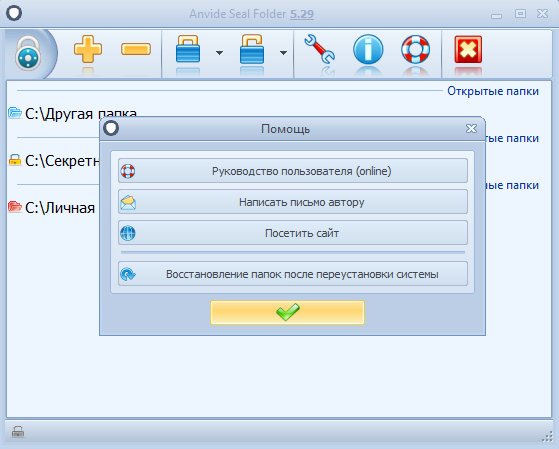The width and height of the screenshot is (559, 449).
Task: Open help with the lifebuoy toolbar icon
Action: click(416, 49)
